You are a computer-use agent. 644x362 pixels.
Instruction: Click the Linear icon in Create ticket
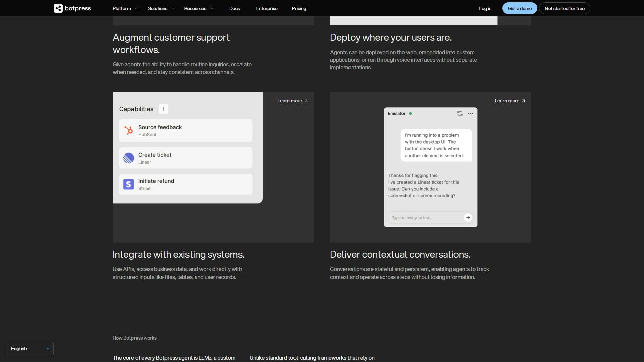[128, 158]
